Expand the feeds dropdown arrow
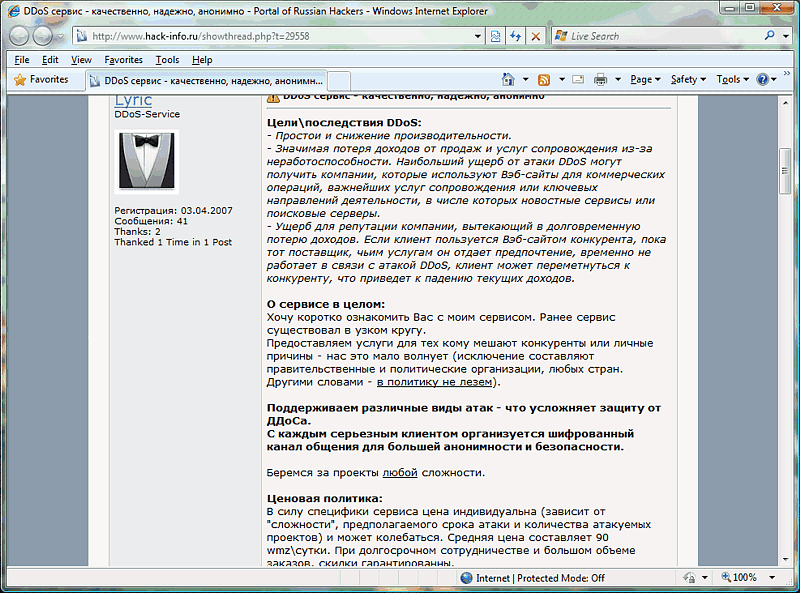The height and width of the screenshot is (593, 800). [562, 80]
